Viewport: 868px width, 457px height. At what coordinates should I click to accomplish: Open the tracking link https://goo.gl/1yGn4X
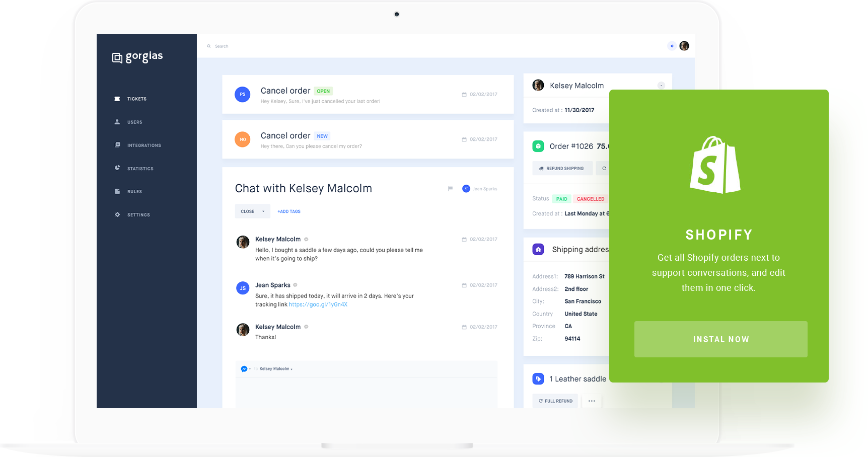[x=318, y=304]
